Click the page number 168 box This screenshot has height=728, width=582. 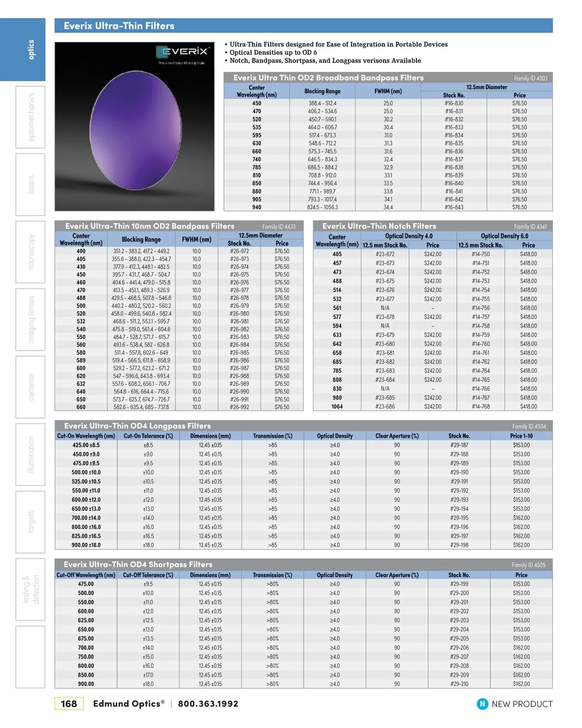point(69,704)
